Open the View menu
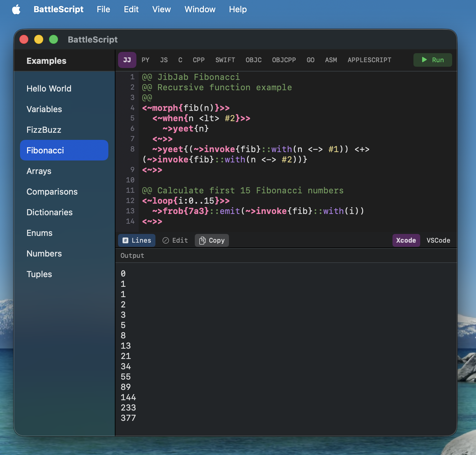 pos(161,9)
